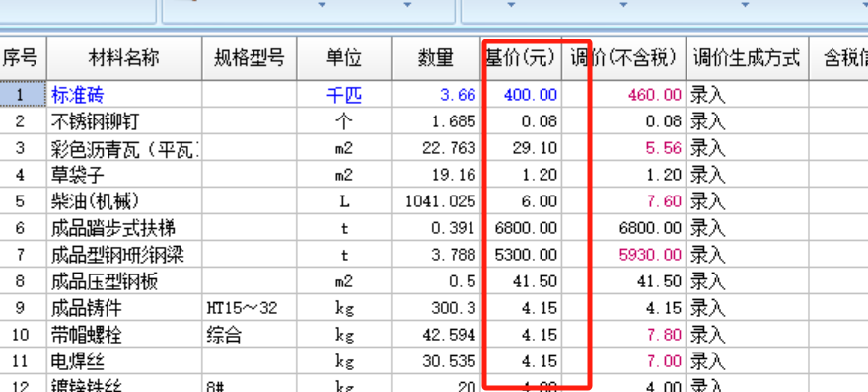The image size is (868, 392).
Task: Click the 调价生成方式 column header
Action: tap(748, 58)
